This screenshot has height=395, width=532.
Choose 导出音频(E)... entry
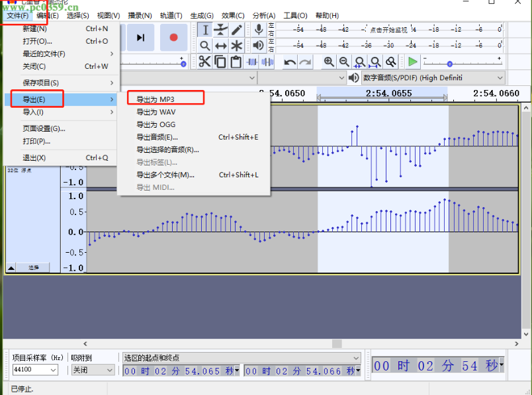tap(194, 137)
